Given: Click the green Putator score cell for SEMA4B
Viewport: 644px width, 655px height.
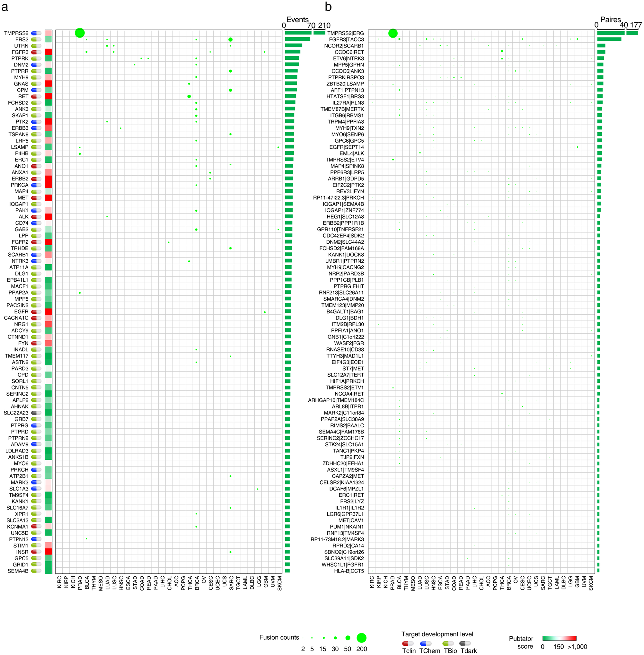Looking at the screenshot, I should [49, 571].
